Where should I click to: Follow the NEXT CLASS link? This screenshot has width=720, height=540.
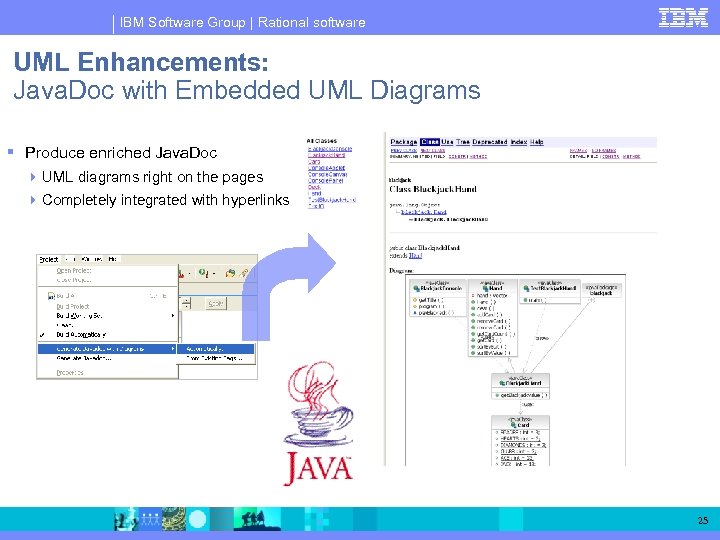pos(433,150)
